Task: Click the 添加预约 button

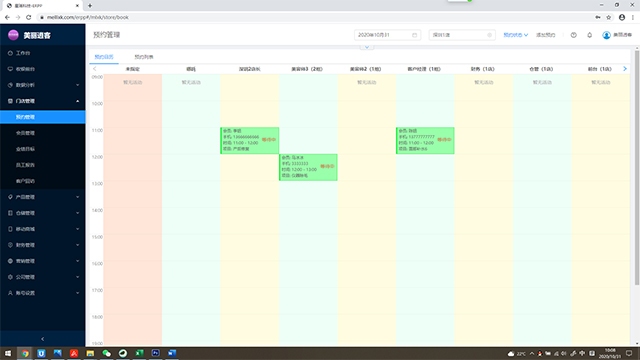Action: 546,35
